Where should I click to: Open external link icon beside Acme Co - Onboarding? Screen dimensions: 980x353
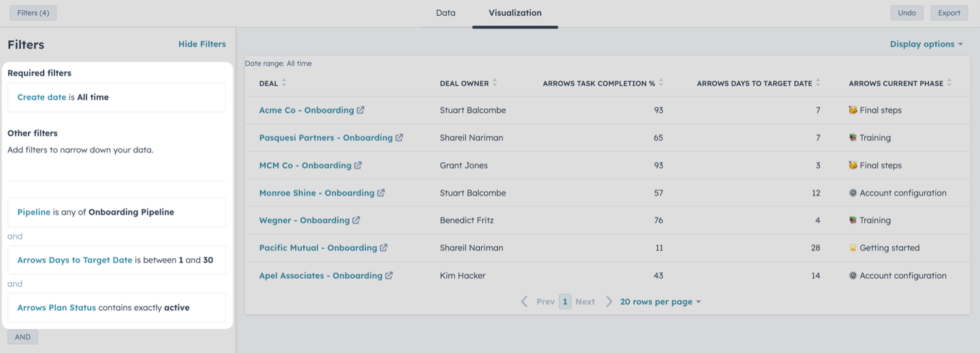click(361, 110)
